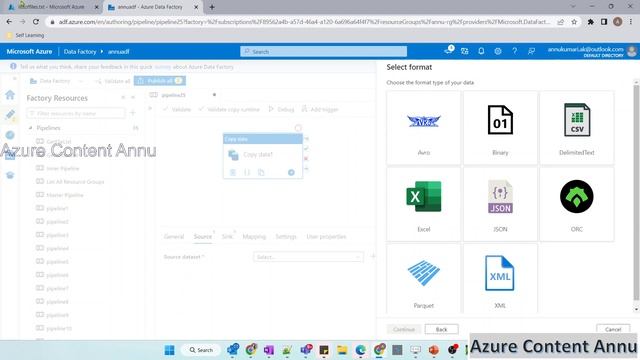Click the Select format panel scrollbar

coord(636,192)
